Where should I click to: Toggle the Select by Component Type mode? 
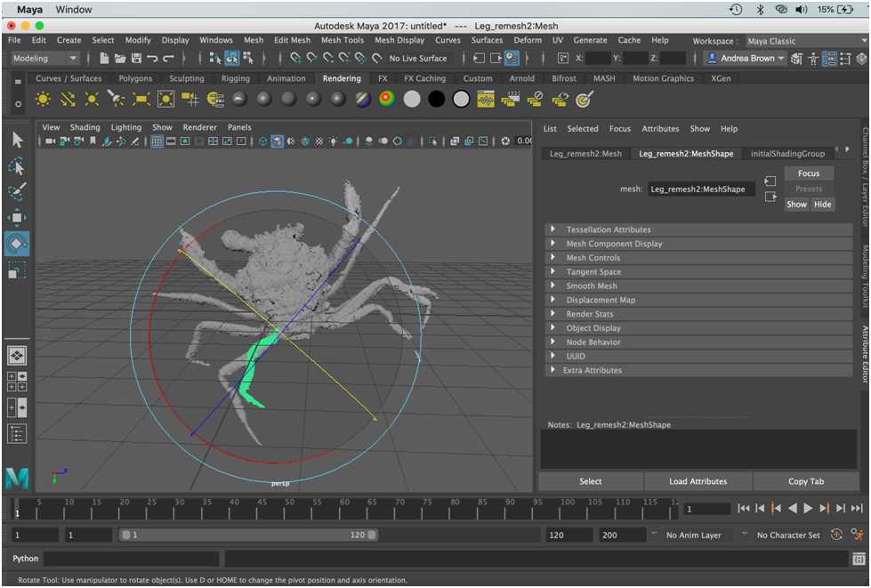tap(247, 59)
